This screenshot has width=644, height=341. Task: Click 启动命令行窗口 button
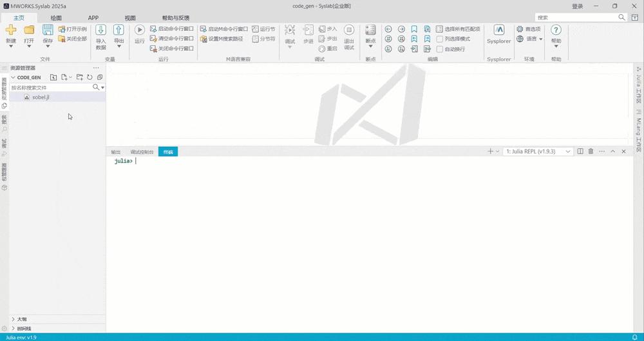[172, 29]
